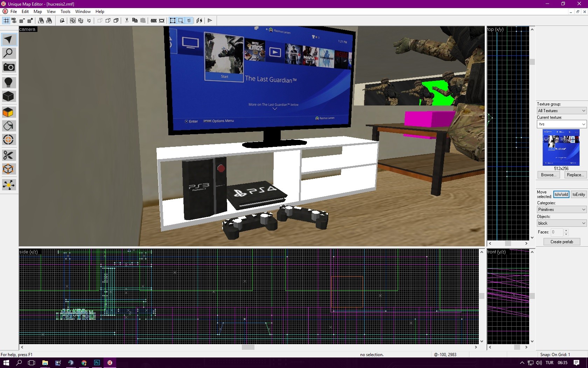Screen dimensions: 588x368
Task: Toggle the 3D grid display
Action: pos(14,21)
